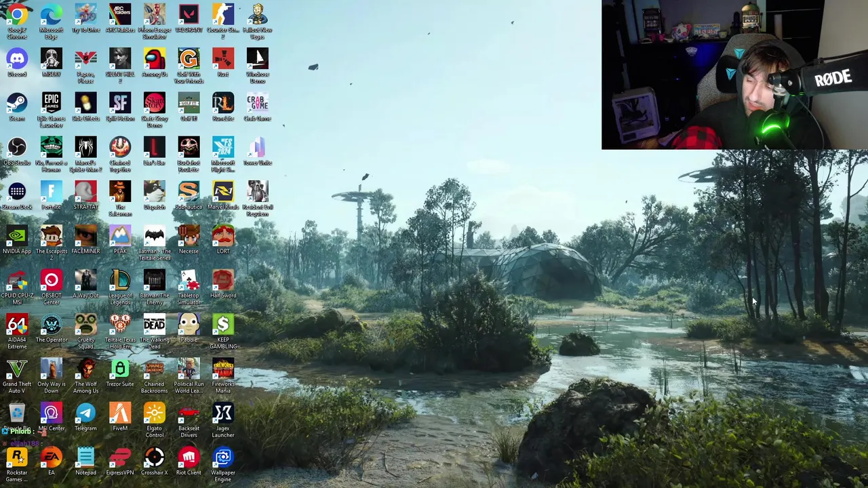Open the SILENT HILL 2 shortcut
868x488 pixels.
point(120,66)
